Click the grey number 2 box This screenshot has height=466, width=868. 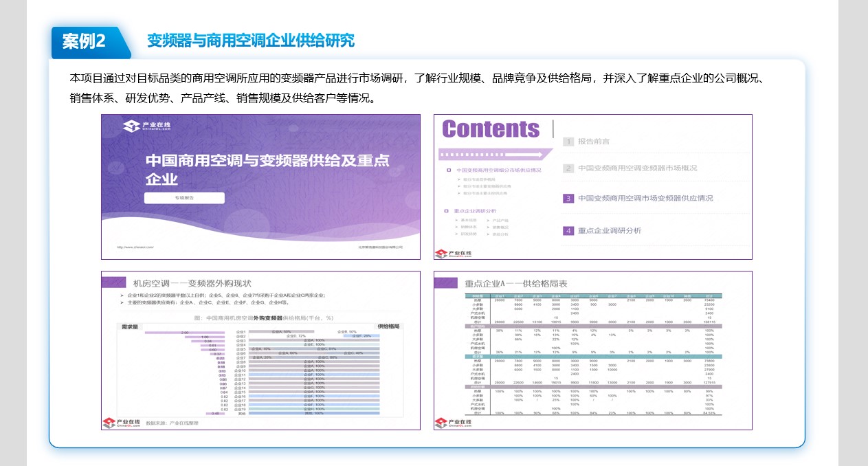[568, 168]
